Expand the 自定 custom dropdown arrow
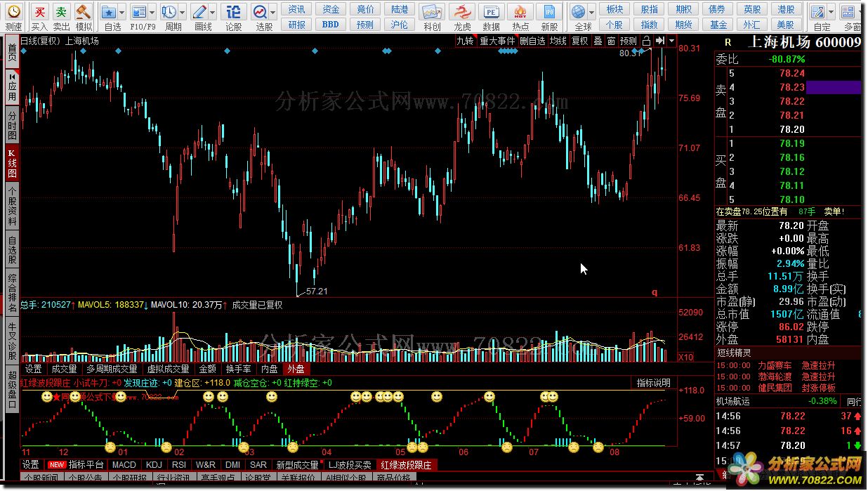 831,13
